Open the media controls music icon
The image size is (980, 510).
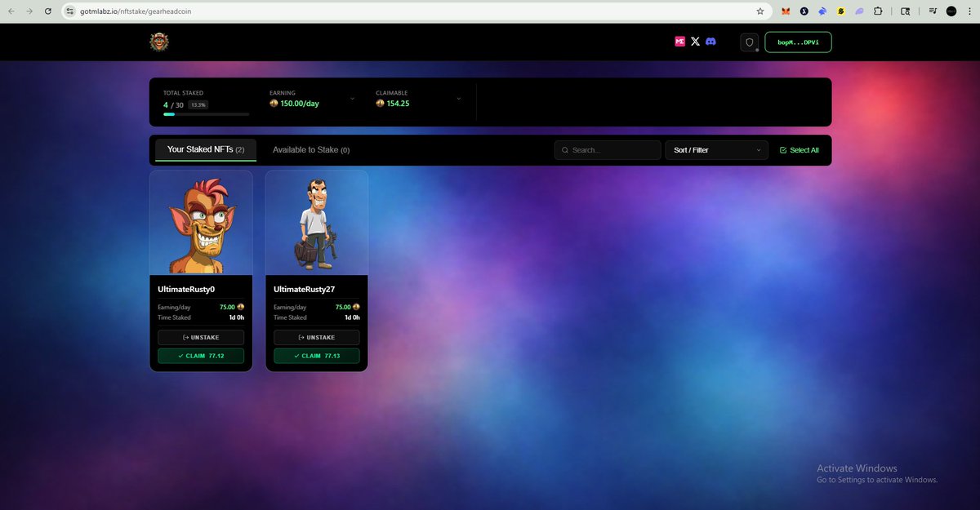[x=933, y=11]
